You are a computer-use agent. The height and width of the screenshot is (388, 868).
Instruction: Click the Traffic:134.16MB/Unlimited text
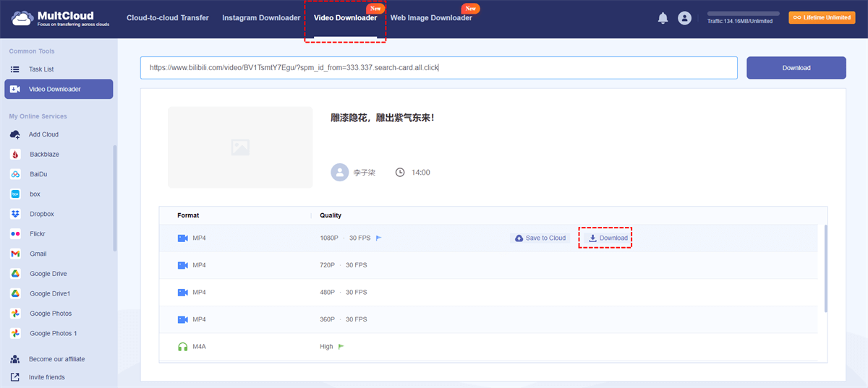[x=739, y=22]
